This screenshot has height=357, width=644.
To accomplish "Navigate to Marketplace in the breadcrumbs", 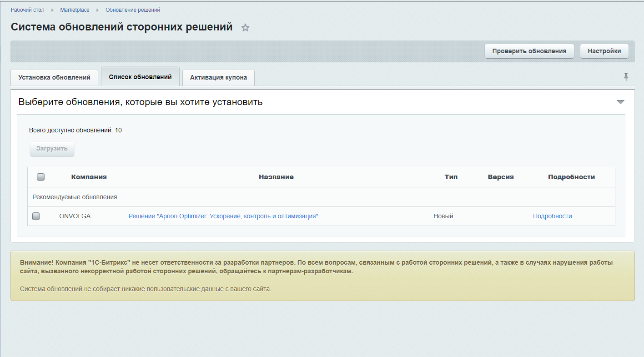I will click(75, 10).
